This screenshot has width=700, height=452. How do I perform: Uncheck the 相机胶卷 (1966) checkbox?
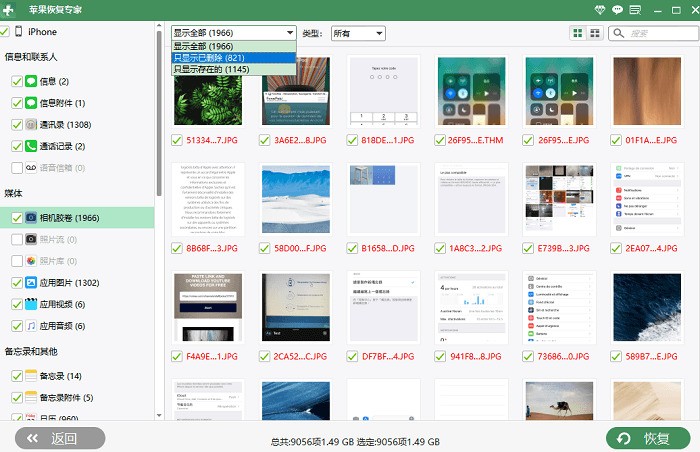click(17, 218)
